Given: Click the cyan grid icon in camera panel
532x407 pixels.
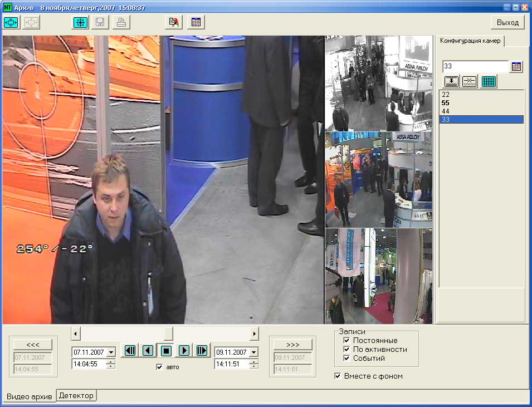Looking at the screenshot, I should point(489,81).
